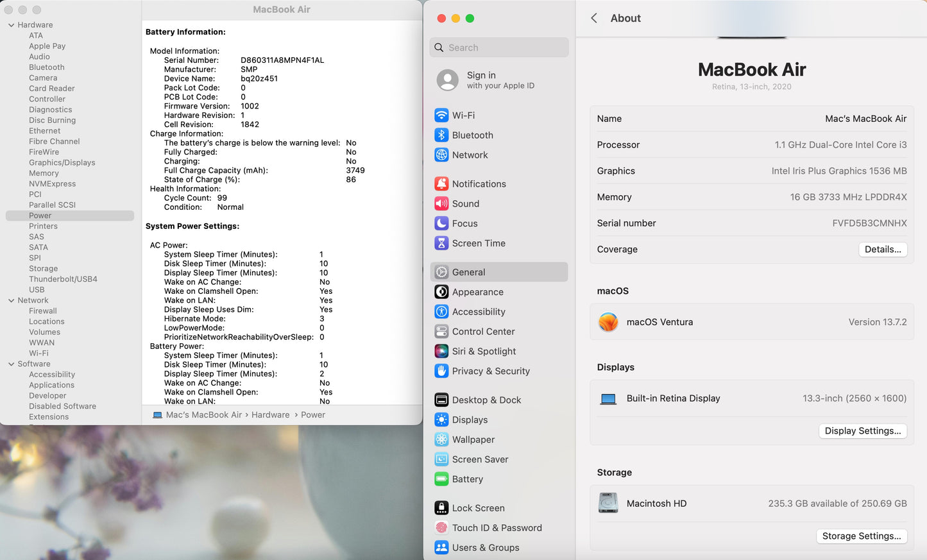Click Hardware in the breadcrumb path bar
Viewport: 927px width, 560px height.
click(x=270, y=414)
